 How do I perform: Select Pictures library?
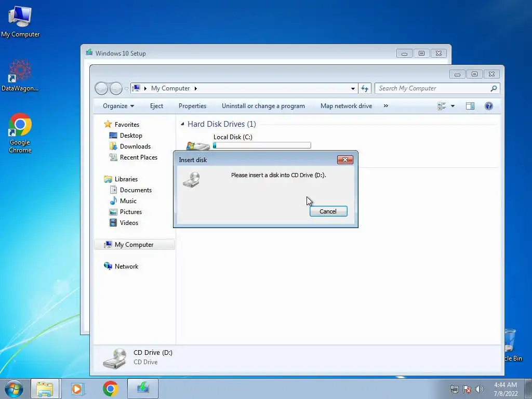pos(130,212)
